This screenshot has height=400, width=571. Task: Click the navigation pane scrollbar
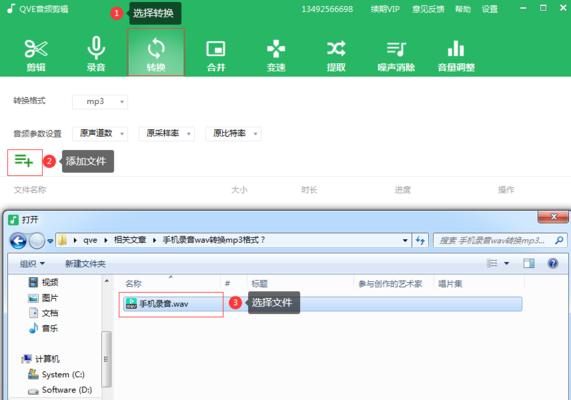click(x=106, y=359)
